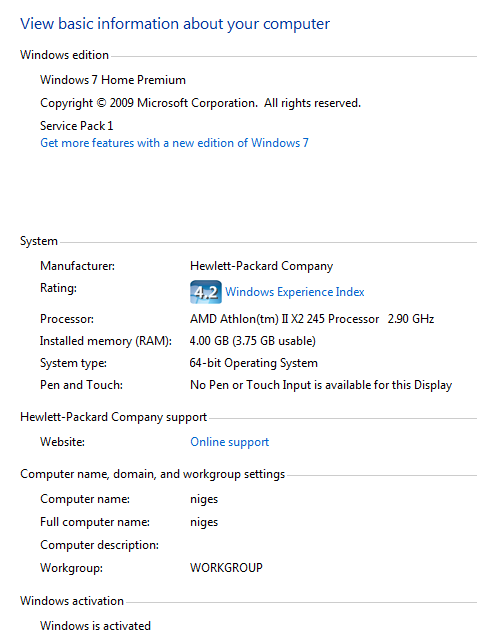Click the WORKGROUP workgroup value

click(226, 568)
